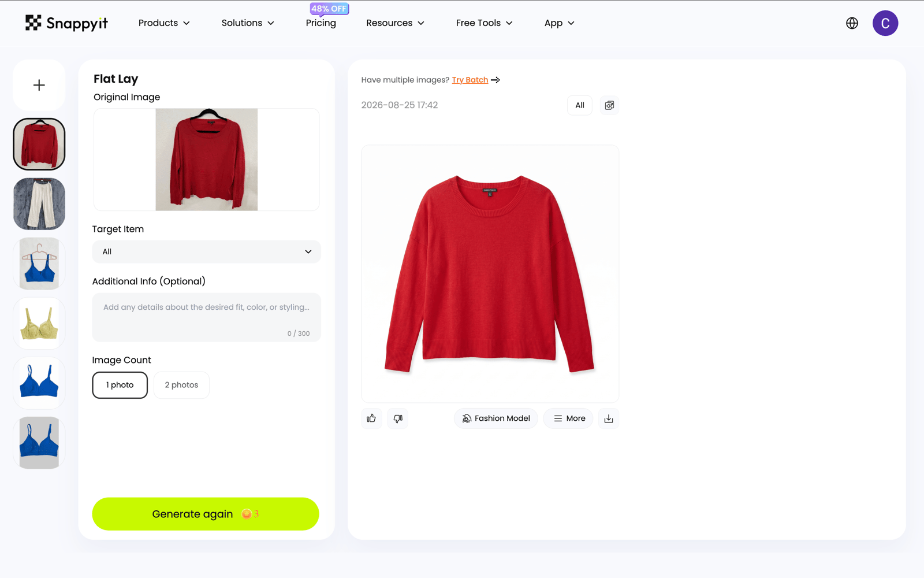
Task: Open the purple C profile avatar
Action: click(x=885, y=23)
